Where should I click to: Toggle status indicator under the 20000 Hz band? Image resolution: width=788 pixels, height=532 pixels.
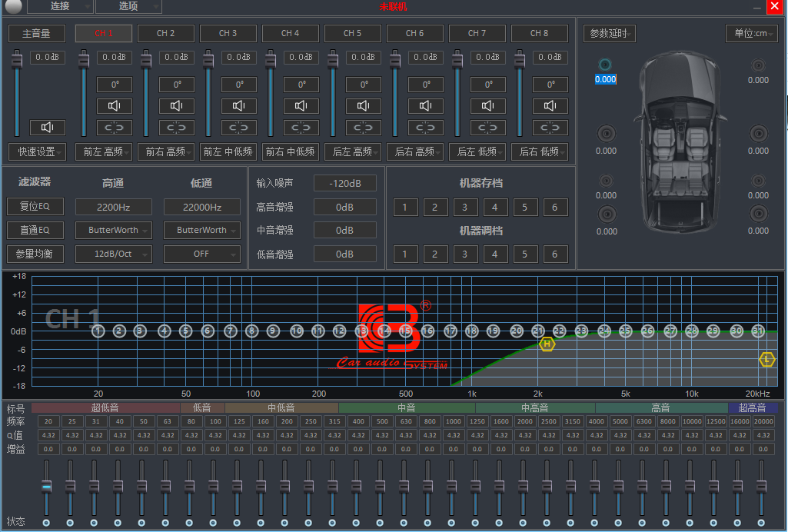[761, 523]
